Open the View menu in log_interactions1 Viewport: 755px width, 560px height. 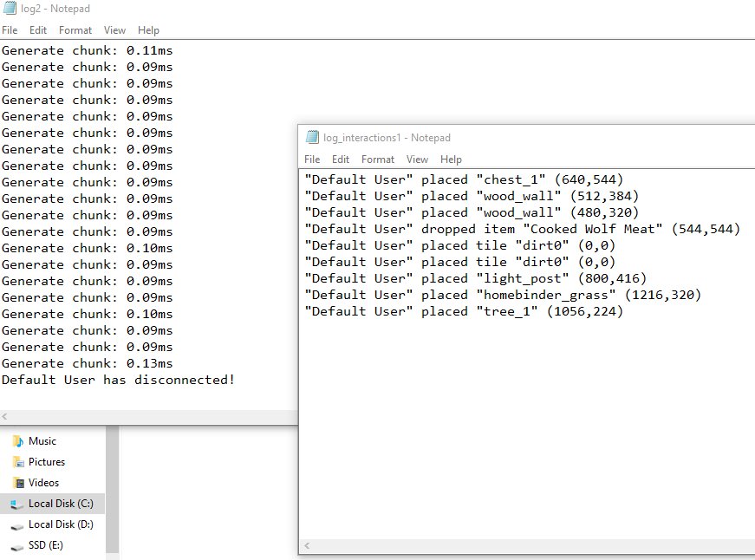(417, 159)
